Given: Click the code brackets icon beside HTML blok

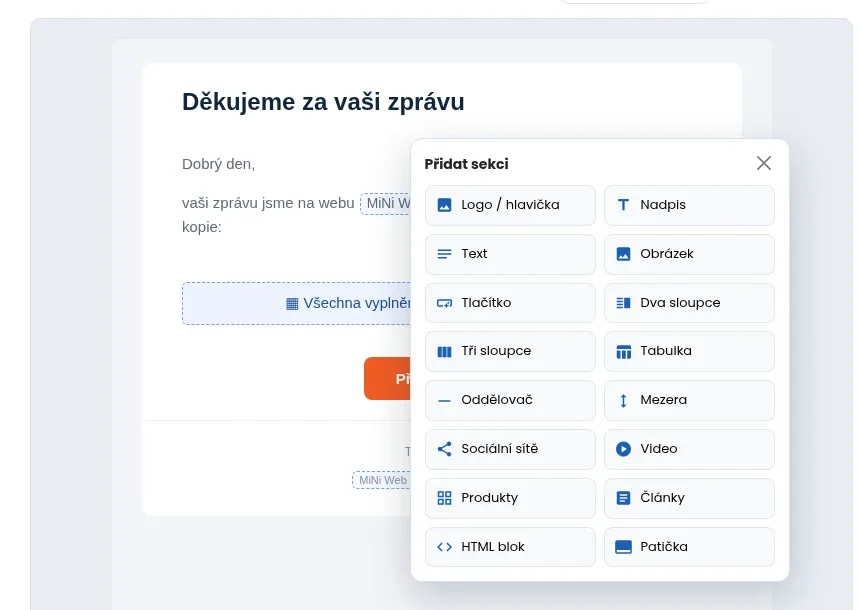Looking at the screenshot, I should click(444, 547).
